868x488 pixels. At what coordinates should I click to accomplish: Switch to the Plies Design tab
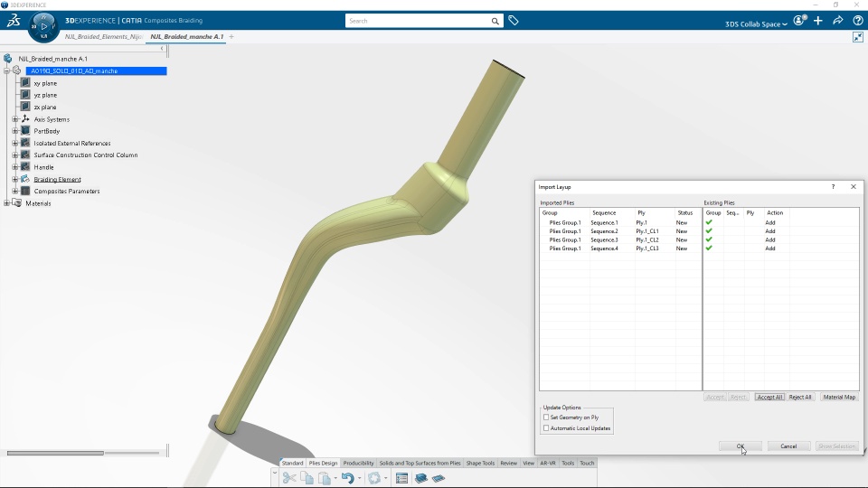[324, 463]
